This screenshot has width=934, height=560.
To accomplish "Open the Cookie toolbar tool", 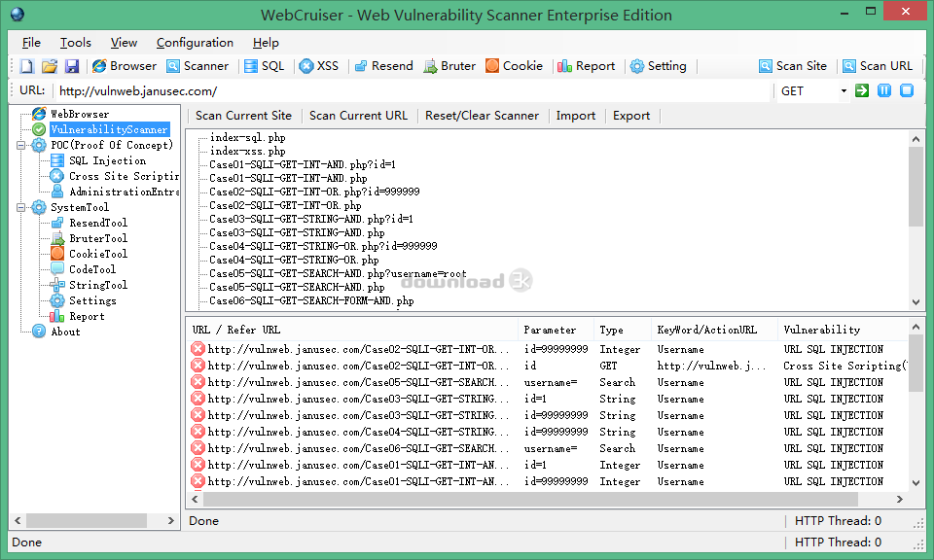I will pyautogui.click(x=514, y=66).
